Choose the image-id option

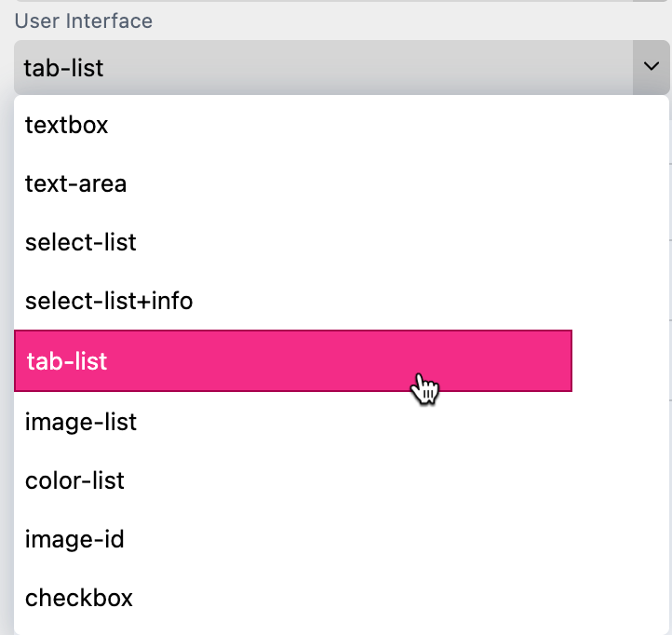coord(75,539)
